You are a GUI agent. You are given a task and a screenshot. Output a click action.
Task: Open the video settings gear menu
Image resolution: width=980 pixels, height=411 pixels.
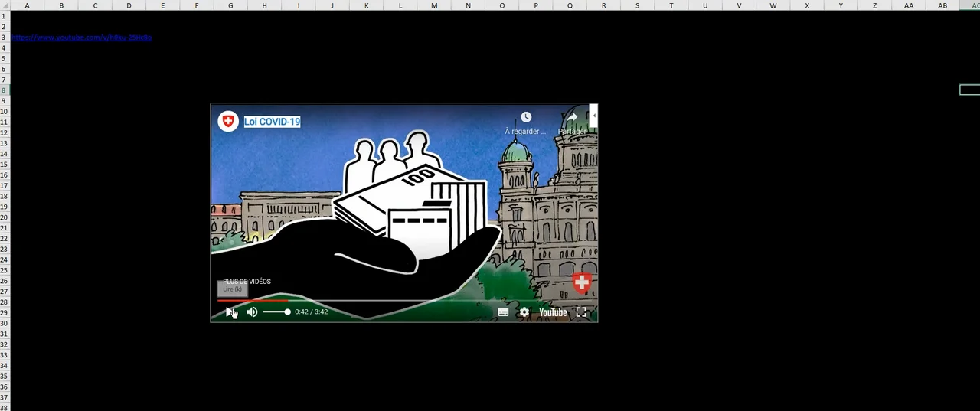524,312
